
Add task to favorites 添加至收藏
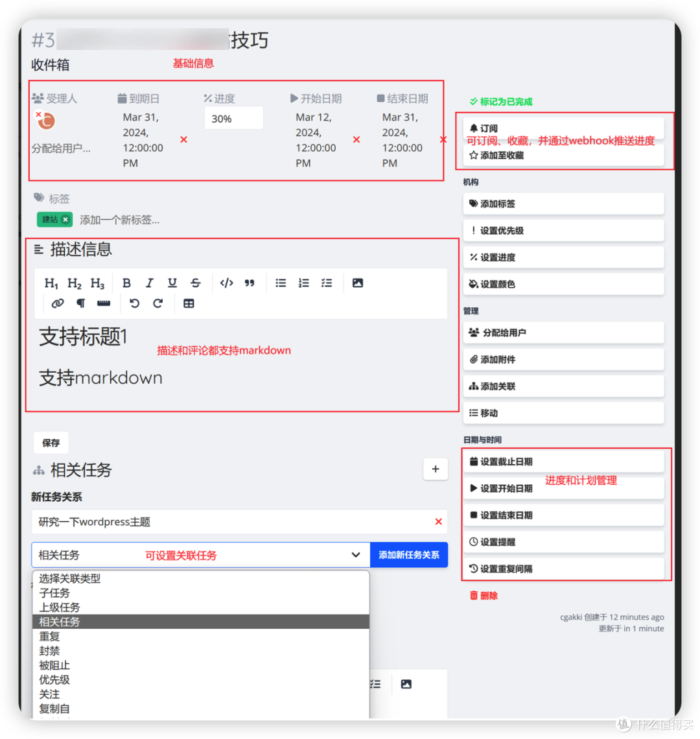[564, 155]
